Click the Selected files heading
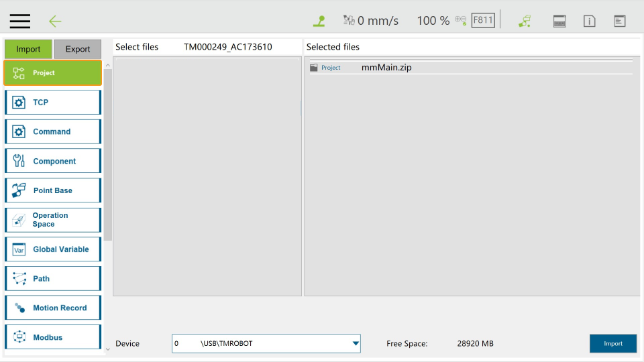Image resolution: width=644 pixels, height=362 pixels. point(333,47)
